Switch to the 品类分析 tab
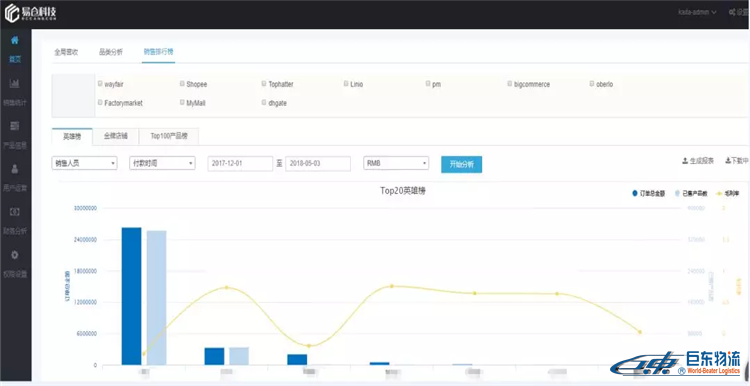Image resolution: width=750 pixels, height=386 pixels. coord(111,52)
